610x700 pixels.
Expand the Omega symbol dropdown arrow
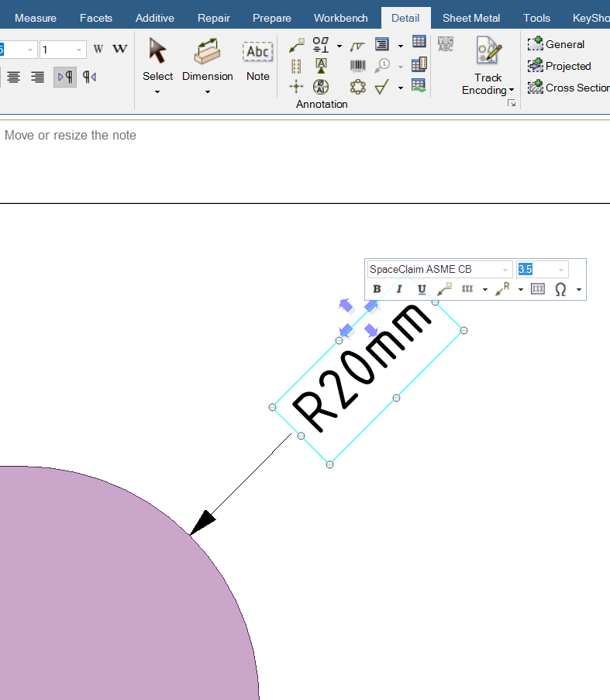click(x=579, y=290)
